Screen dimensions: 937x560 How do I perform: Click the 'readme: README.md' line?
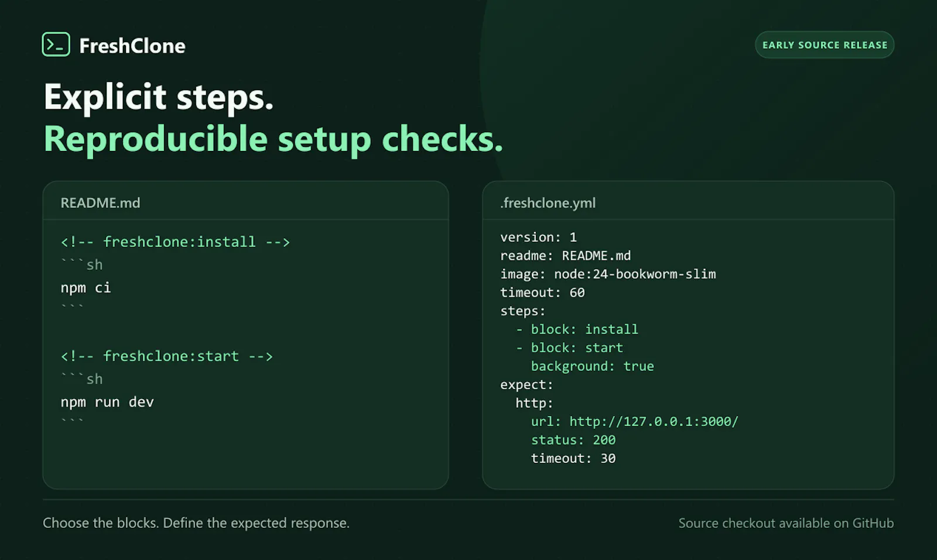(x=565, y=256)
